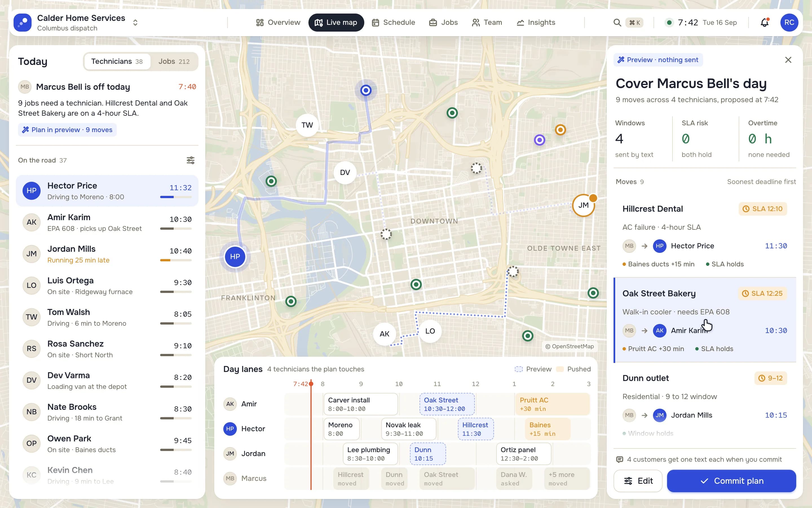Screen dimensions: 812x508
Task: Click Hector Price's day progress bar
Action: pos(176,197)
